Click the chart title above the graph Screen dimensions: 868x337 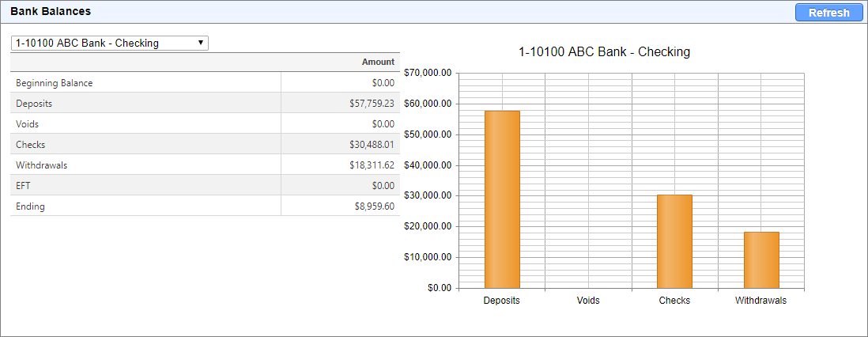(x=604, y=52)
